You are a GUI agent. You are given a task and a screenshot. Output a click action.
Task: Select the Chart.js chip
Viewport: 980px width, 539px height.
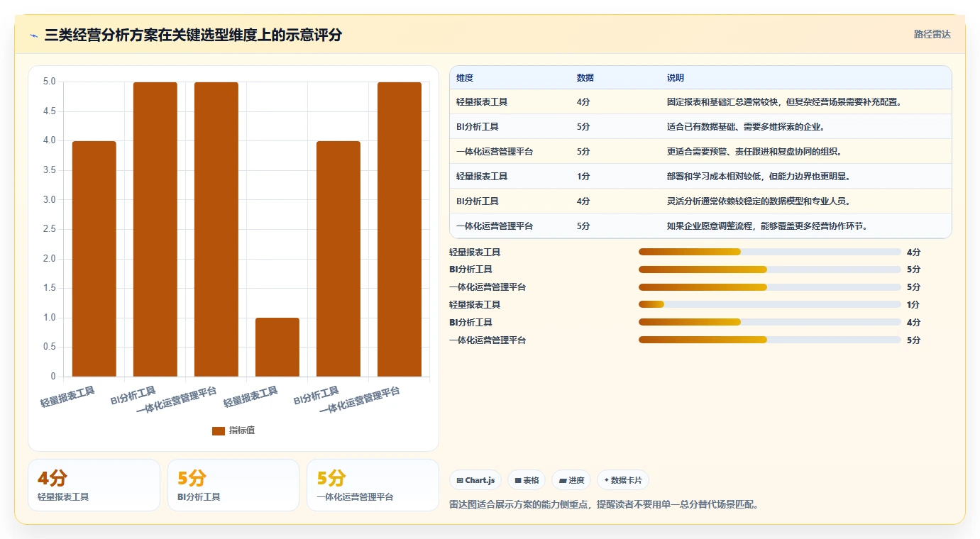pos(475,480)
